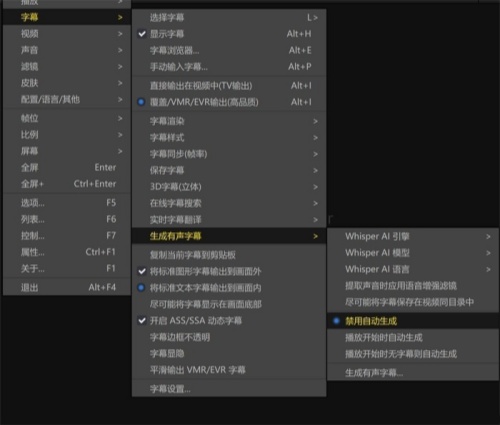This screenshot has height=425, width=500.
Task: Expand the Whisper AI 模型 submenu
Action: click(x=413, y=253)
